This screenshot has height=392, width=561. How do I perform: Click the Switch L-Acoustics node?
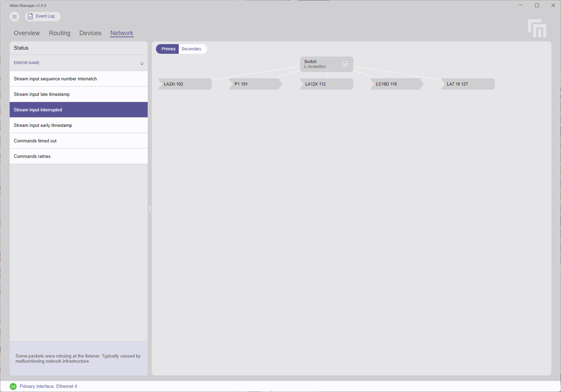pyautogui.click(x=326, y=64)
